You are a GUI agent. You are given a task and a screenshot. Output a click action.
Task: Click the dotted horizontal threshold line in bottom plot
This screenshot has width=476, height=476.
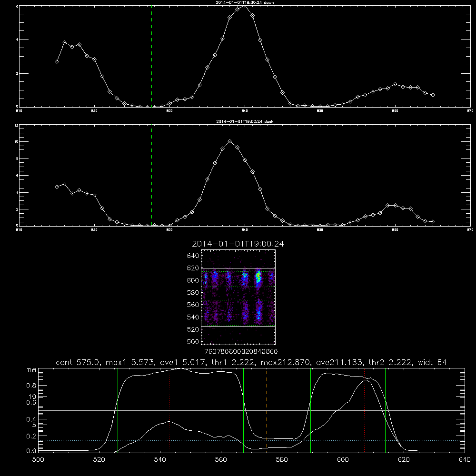[251, 440]
